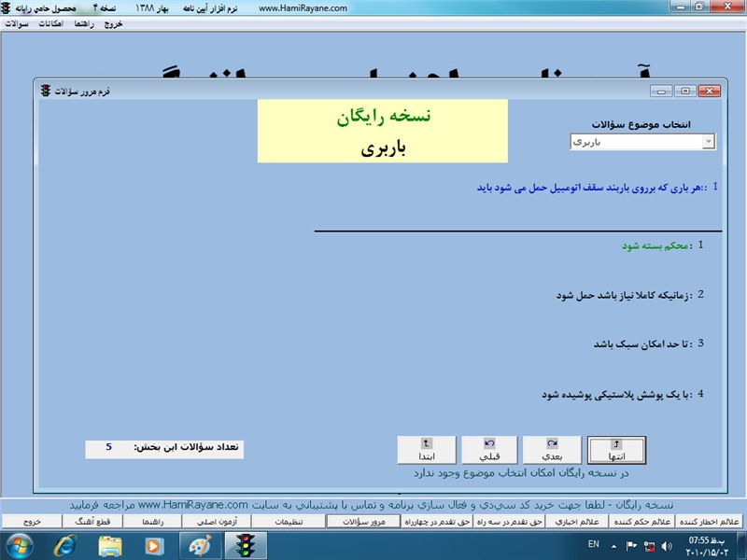Open Internet Explorer from taskbar

tap(65, 544)
